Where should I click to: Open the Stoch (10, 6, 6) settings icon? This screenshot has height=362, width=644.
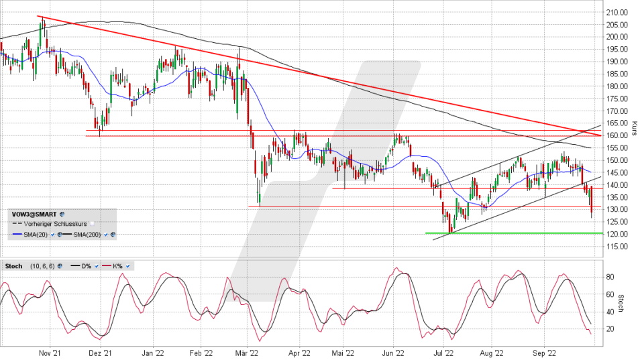click(60, 266)
